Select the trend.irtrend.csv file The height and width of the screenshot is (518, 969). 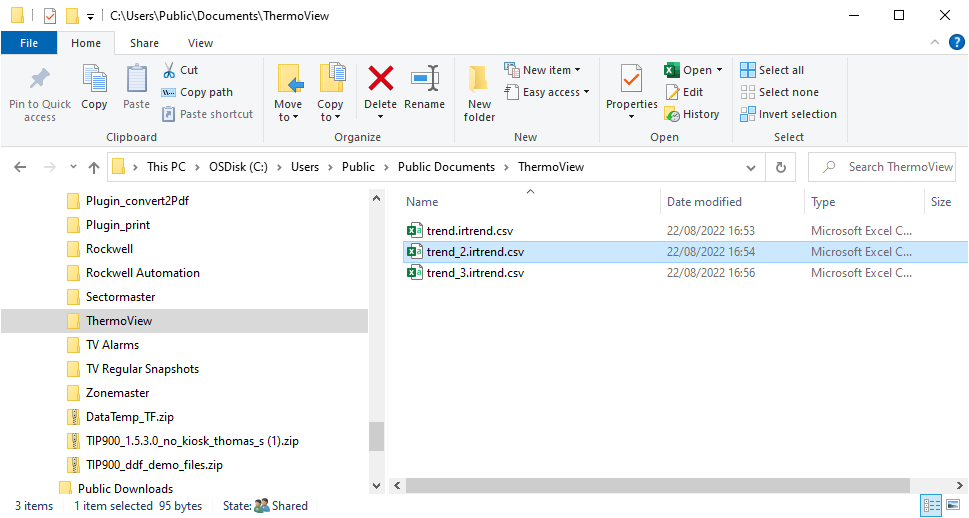pyautogui.click(x=470, y=231)
